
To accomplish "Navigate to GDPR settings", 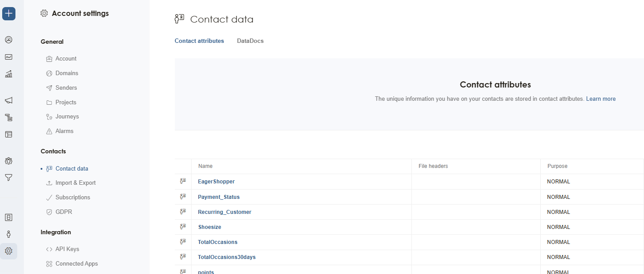I will pyautogui.click(x=64, y=212).
